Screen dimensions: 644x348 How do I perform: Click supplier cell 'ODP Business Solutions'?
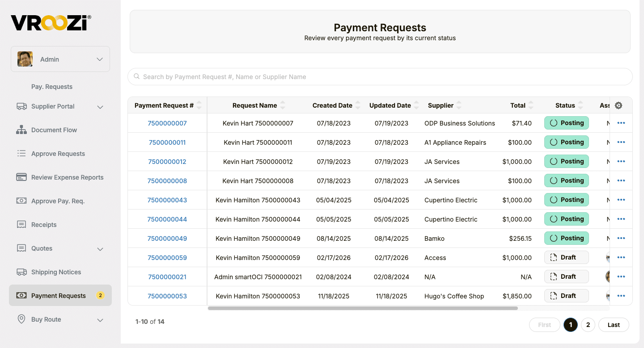click(460, 123)
